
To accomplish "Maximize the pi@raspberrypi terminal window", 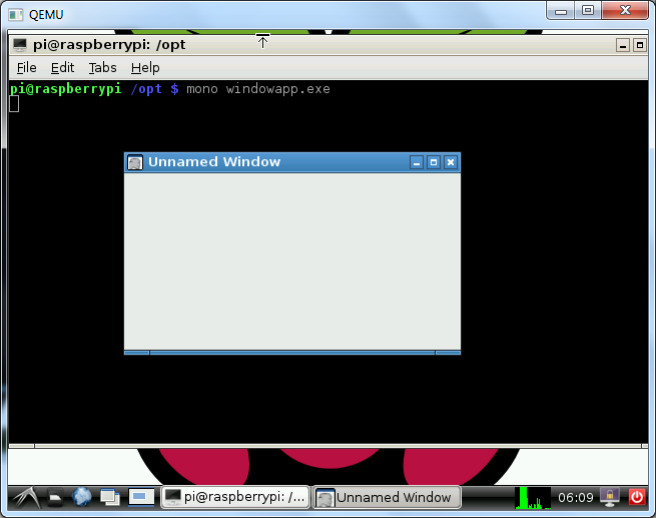I will click(x=640, y=45).
